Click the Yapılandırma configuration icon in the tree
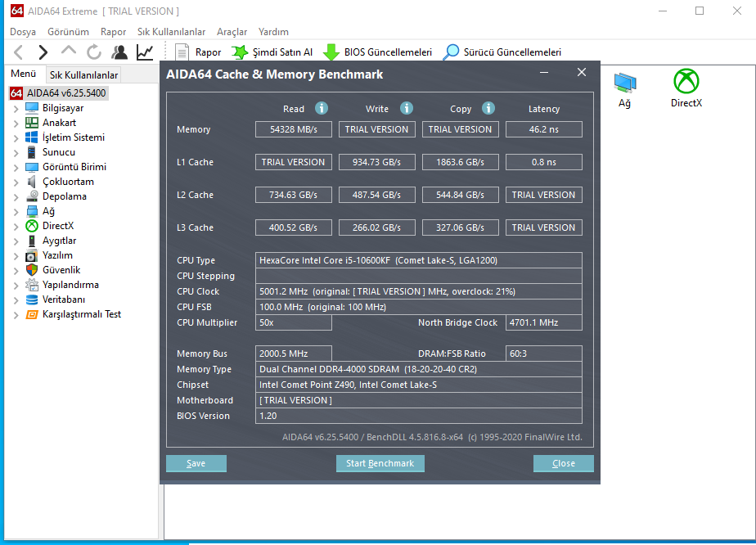The image size is (756, 545). point(32,285)
